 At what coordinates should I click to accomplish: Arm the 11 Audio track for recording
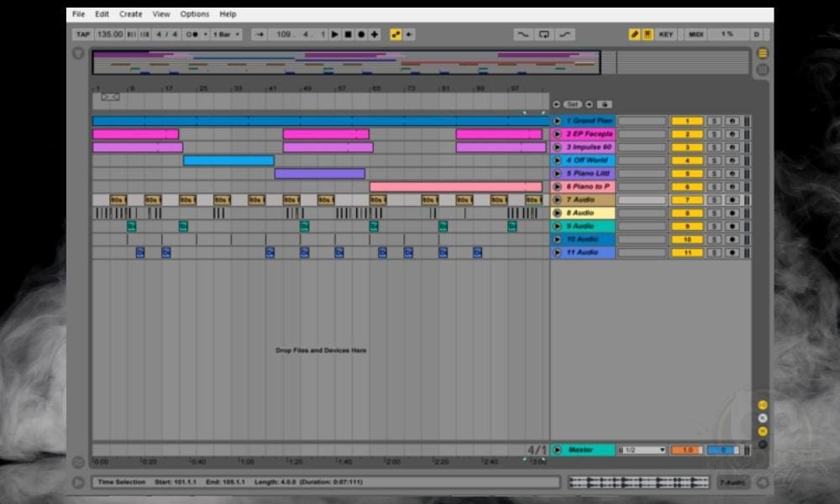[x=732, y=252]
